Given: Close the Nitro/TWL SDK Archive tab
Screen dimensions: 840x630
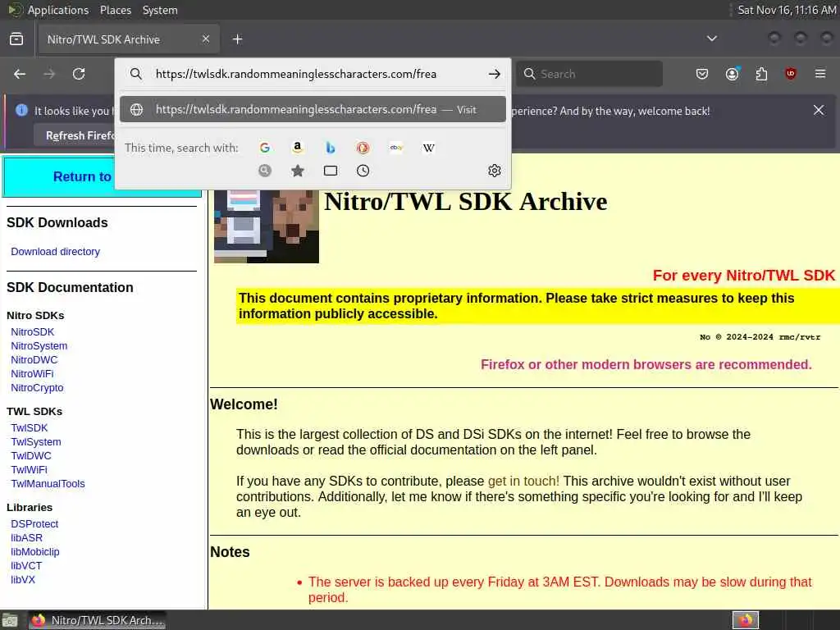Looking at the screenshot, I should pyautogui.click(x=206, y=39).
